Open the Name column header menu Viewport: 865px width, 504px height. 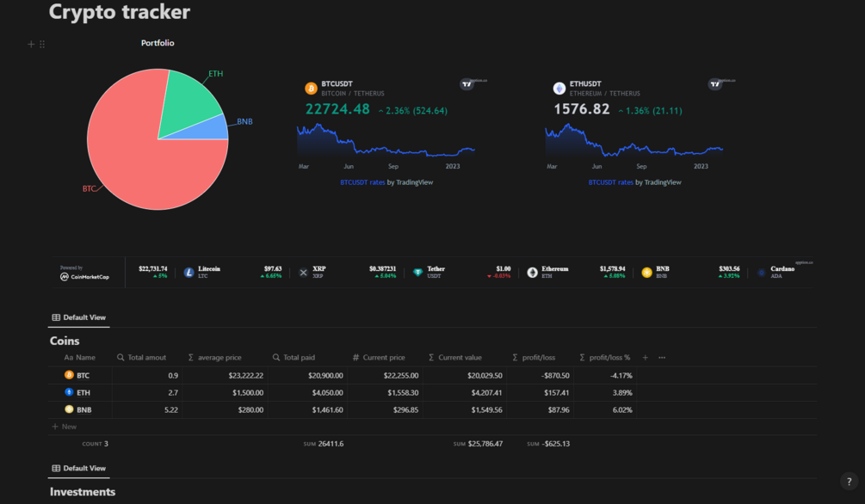pos(81,357)
